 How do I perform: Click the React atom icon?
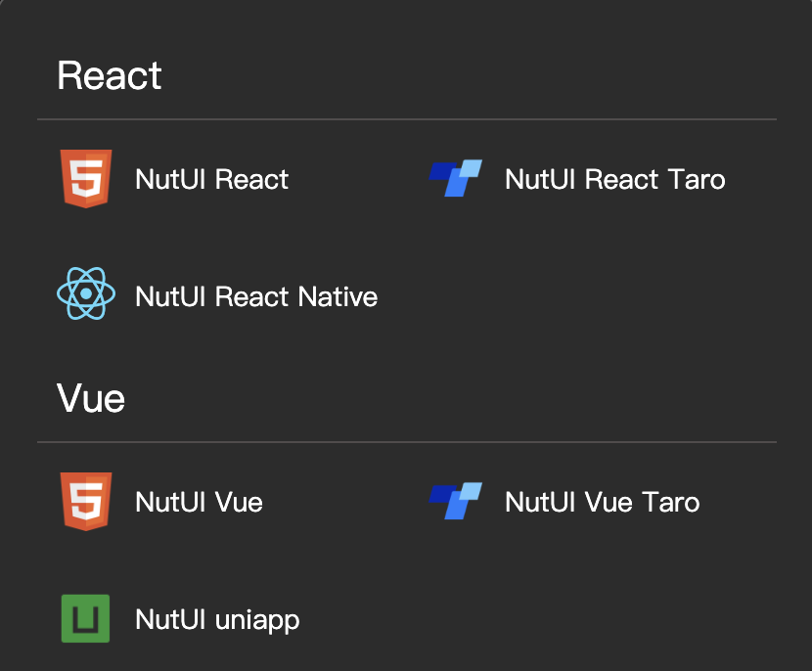[86, 293]
